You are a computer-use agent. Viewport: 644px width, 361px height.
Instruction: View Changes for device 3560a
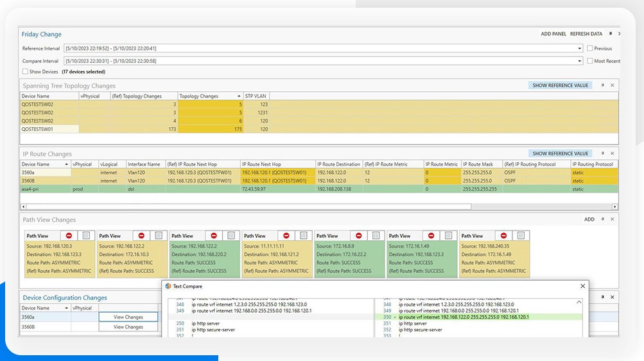click(x=128, y=317)
